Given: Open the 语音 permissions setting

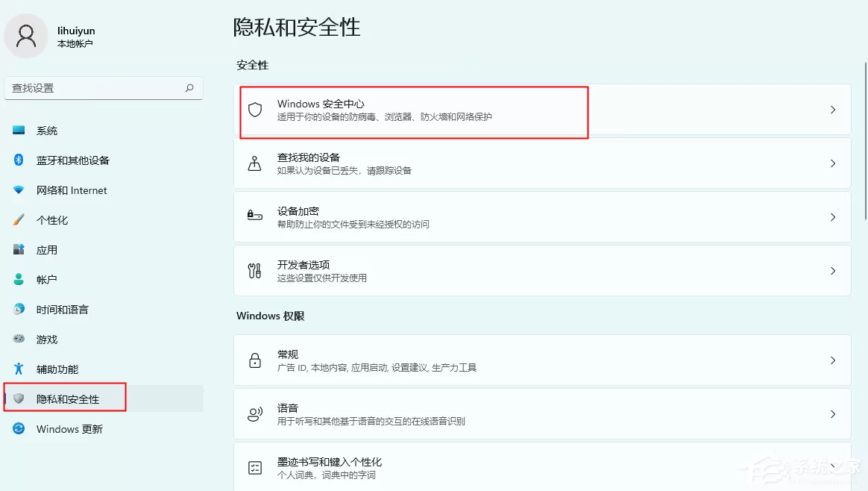Looking at the screenshot, I should click(x=542, y=415).
